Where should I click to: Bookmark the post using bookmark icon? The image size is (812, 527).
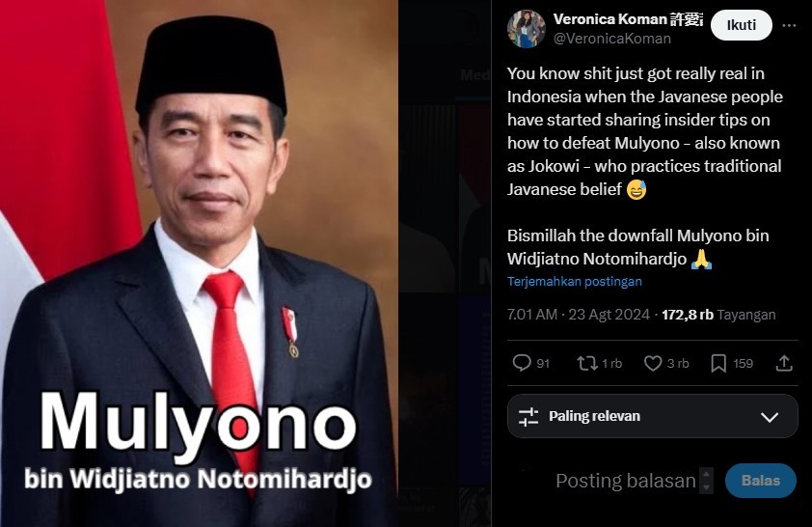coord(718,363)
